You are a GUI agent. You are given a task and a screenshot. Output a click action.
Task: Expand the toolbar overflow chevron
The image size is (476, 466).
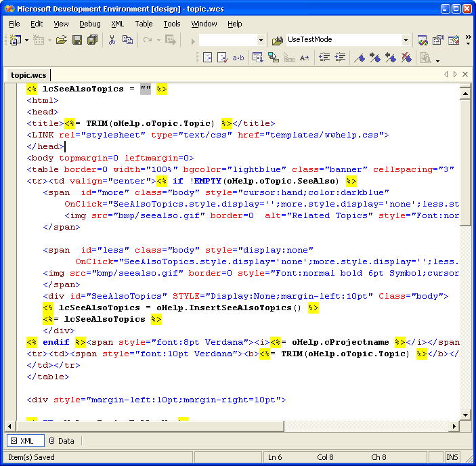468,40
